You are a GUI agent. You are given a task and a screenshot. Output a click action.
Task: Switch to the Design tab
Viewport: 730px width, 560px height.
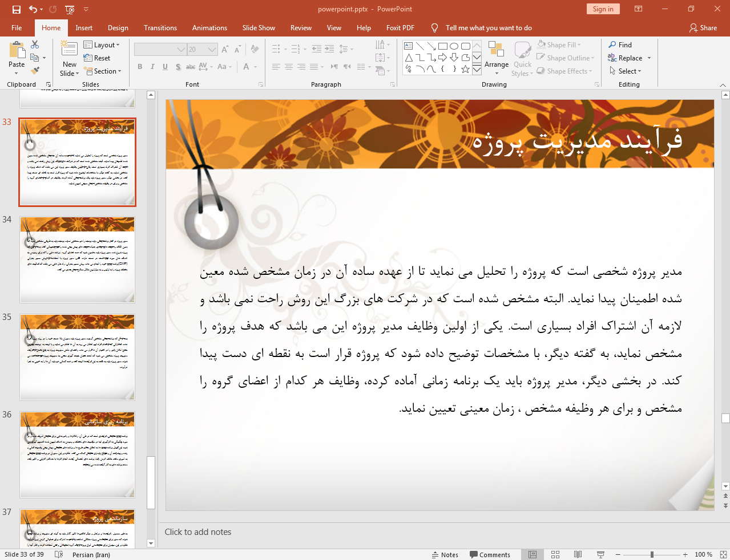(118, 28)
